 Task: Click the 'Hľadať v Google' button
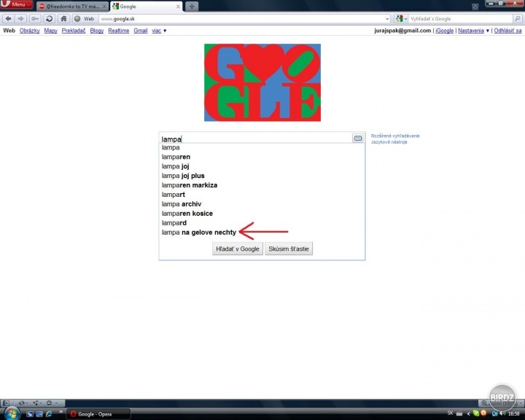[238, 249]
